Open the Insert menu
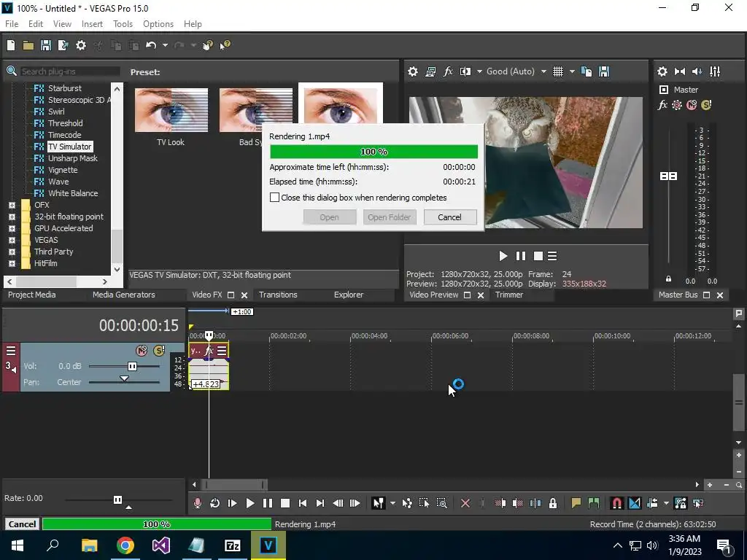 coord(92,24)
